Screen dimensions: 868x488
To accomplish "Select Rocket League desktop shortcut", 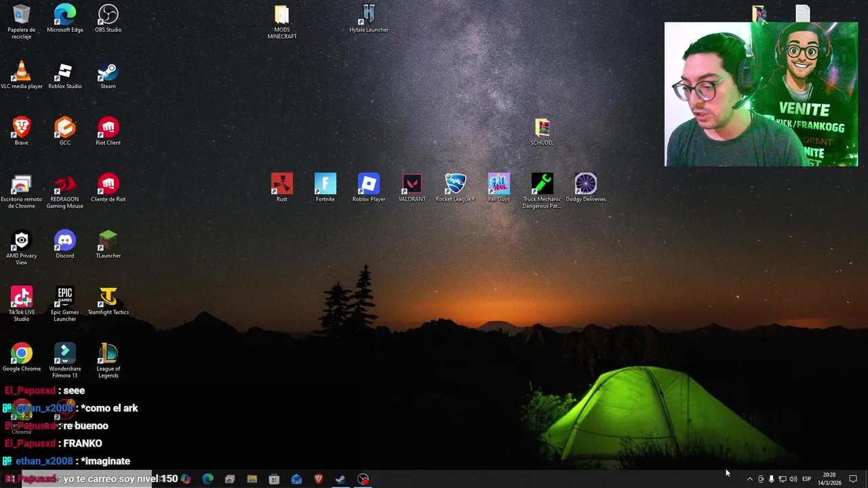I will [x=455, y=188].
